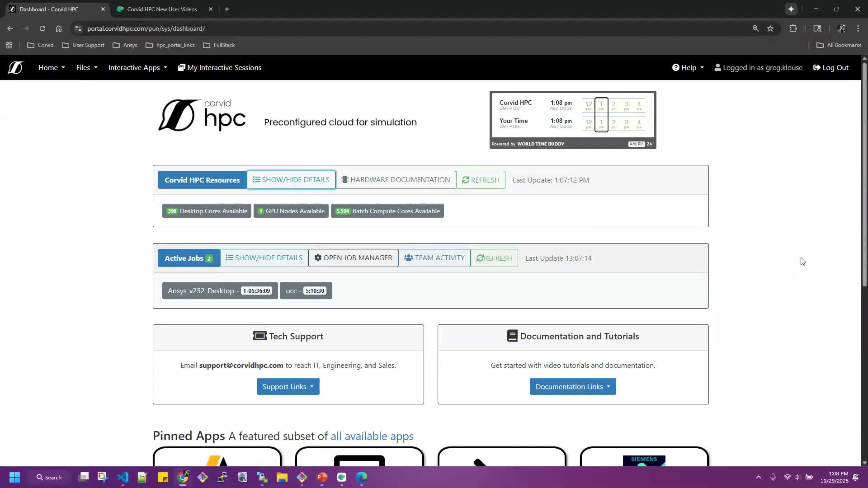
Task: Click the Corvid HPC Resources button
Action: pyautogui.click(x=202, y=180)
